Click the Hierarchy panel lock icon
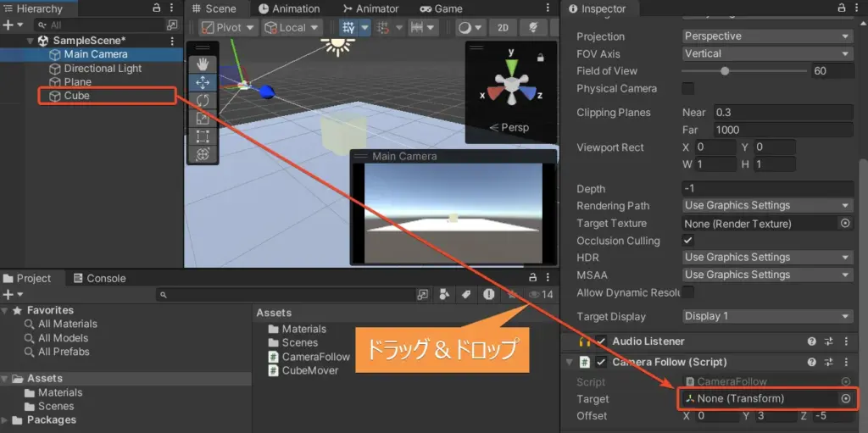This screenshot has width=868, height=433. (157, 8)
